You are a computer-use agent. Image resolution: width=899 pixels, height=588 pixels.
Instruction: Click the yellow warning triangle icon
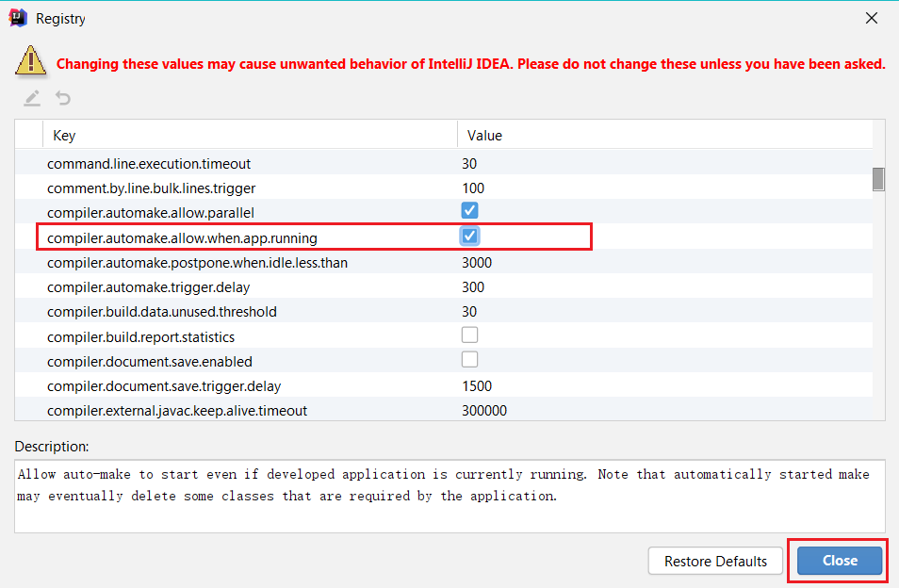[x=30, y=60]
